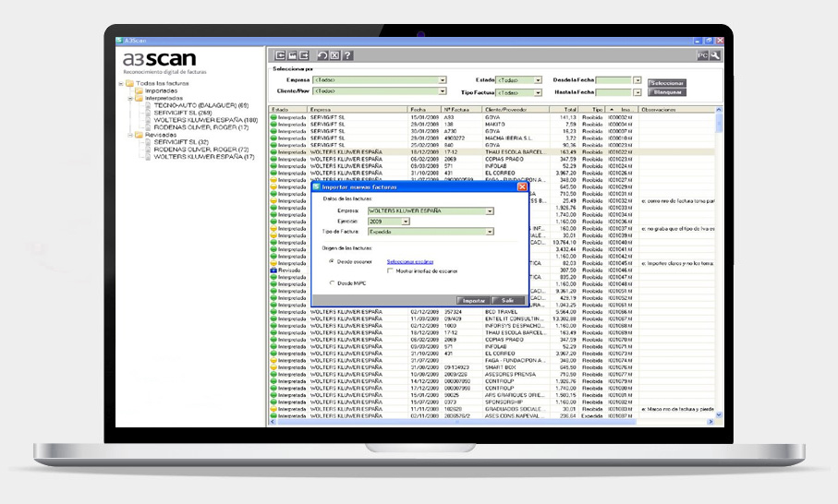This screenshot has height=504, width=838.
Task: Click the third toolbar icon with right arrow
Action: (303, 55)
